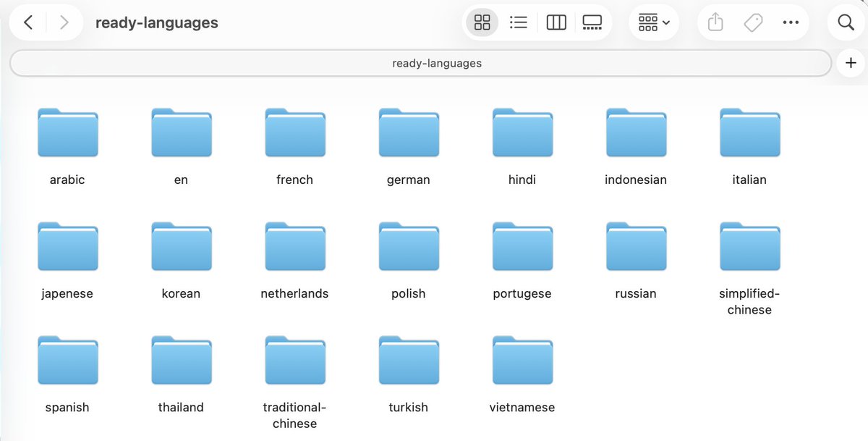The image size is (868, 441).
Task: Select the german folder icon
Action: tap(409, 133)
